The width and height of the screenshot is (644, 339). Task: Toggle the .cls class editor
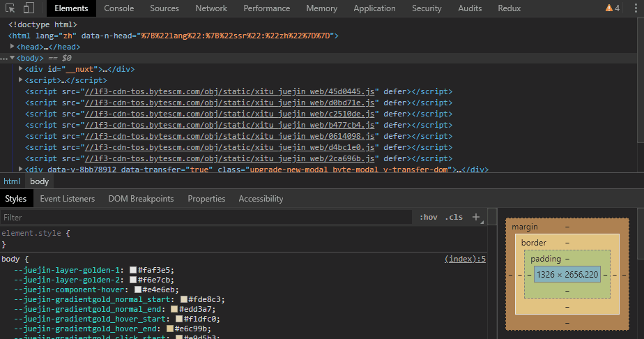[x=454, y=217]
